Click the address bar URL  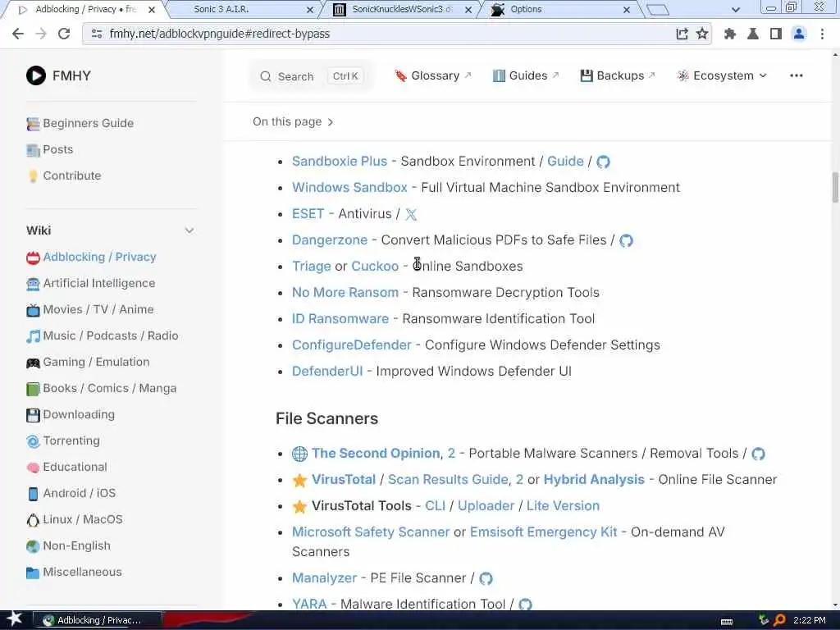coord(220,34)
